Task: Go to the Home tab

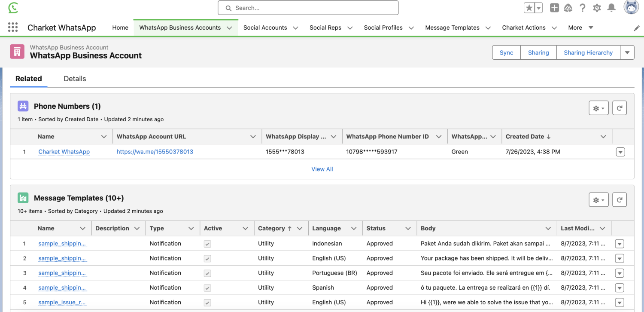Action: click(120, 28)
